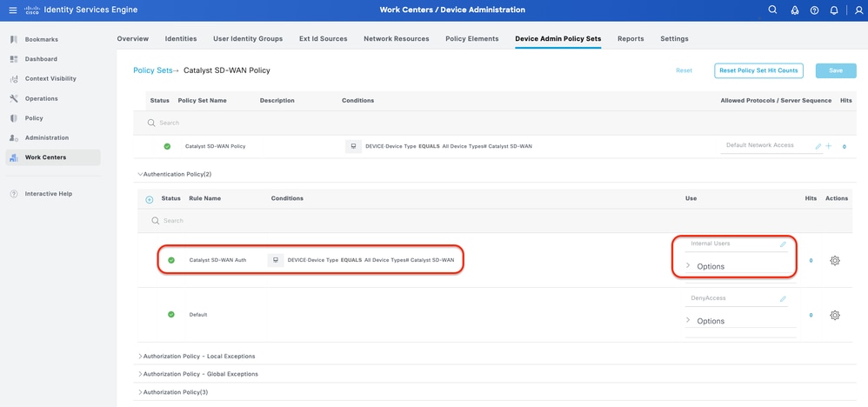Click condition text of Catalyst SD-WAN Auth rule
Image resolution: width=868 pixels, height=407 pixels.
pos(371,260)
